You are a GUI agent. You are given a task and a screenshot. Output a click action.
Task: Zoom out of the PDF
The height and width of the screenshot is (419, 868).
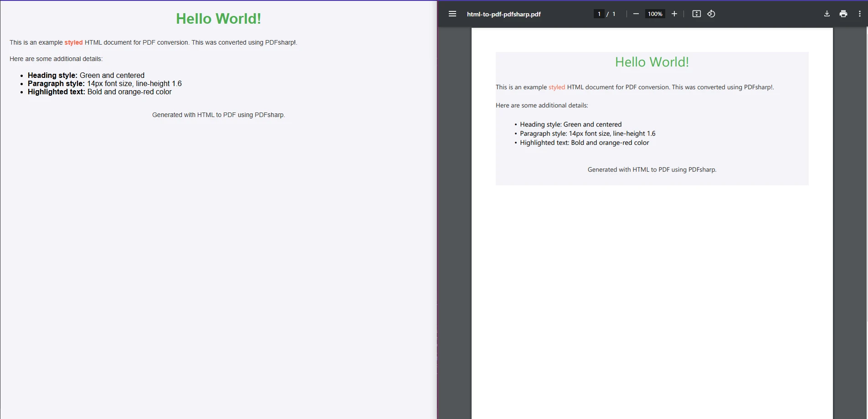point(636,14)
